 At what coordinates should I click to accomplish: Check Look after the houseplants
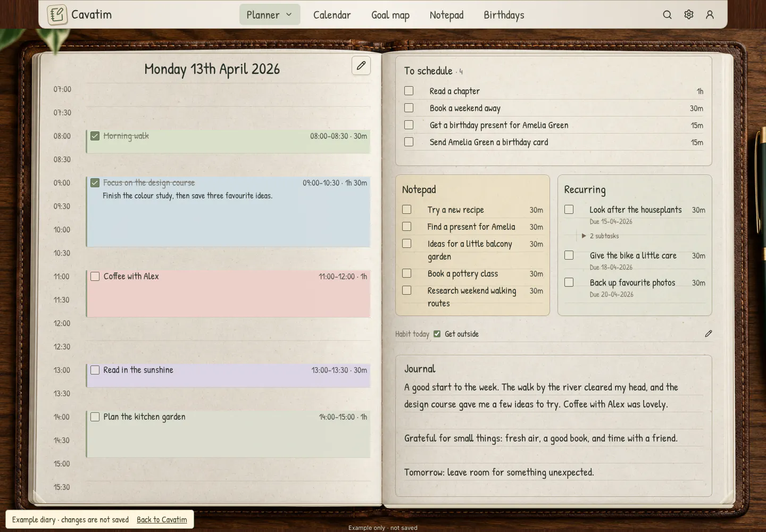click(x=569, y=210)
